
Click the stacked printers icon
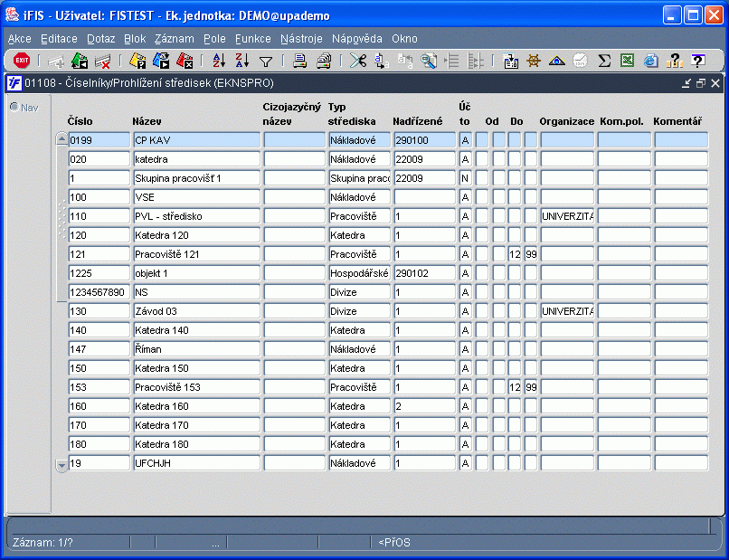[x=324, y=61]
